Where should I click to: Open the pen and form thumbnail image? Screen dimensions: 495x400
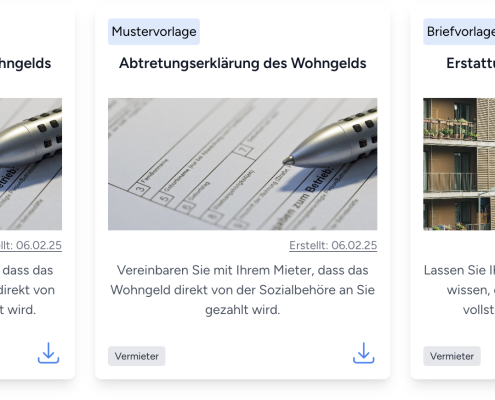click(x=243, y=164)
